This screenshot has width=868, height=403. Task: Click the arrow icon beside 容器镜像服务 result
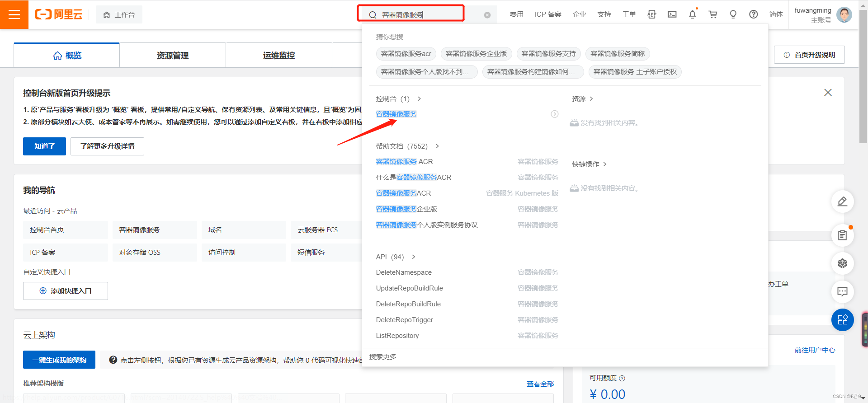[x=554, y=114]
